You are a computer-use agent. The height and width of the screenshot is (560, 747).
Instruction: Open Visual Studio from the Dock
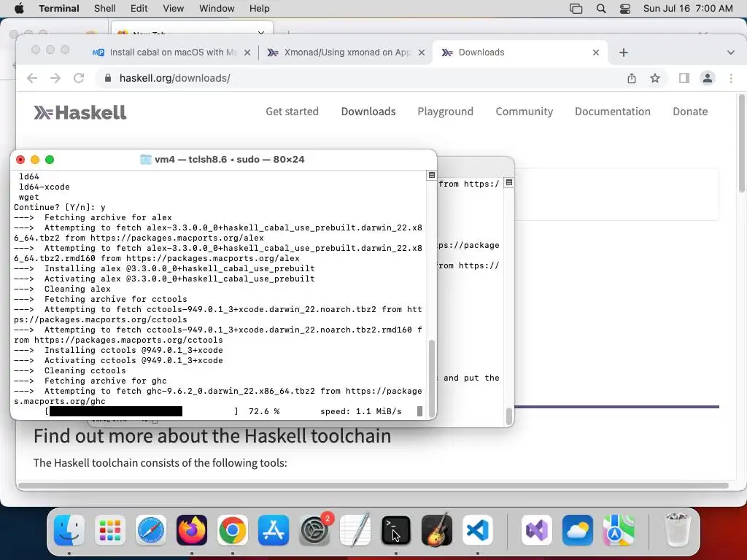(x=537, y=530)
